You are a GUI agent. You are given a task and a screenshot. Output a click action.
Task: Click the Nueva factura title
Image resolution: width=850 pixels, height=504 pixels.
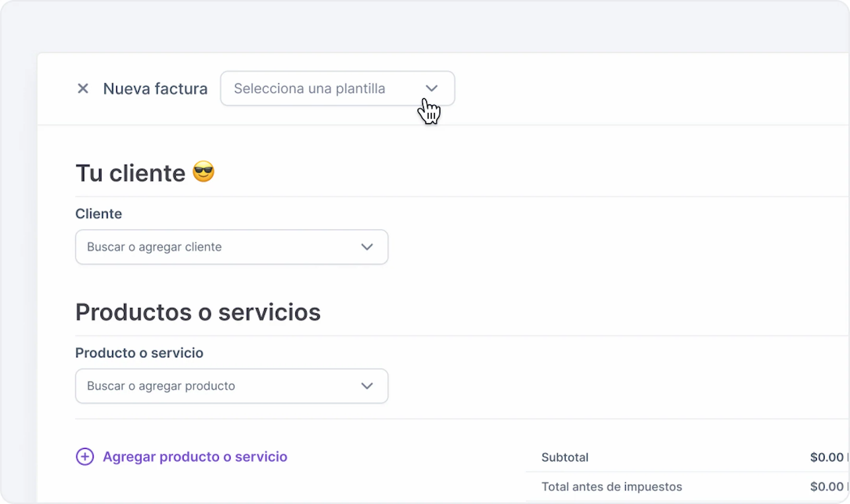[x=155, y=88]
